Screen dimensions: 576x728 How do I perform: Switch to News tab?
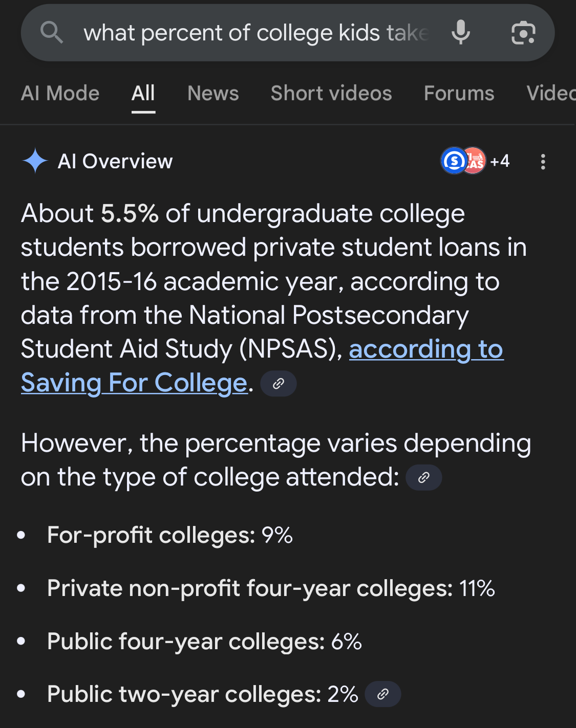(213, 93)
